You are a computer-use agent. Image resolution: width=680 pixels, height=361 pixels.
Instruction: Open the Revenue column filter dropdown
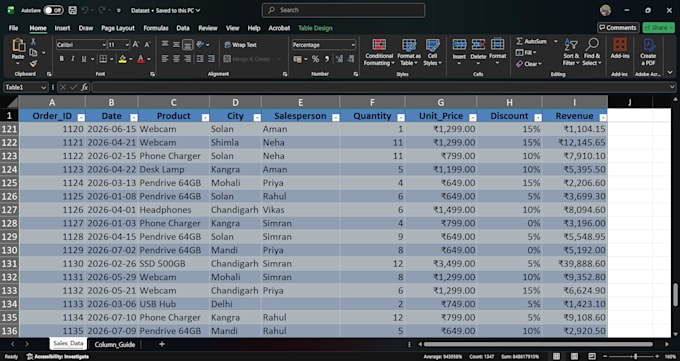[x=603, y=118]
